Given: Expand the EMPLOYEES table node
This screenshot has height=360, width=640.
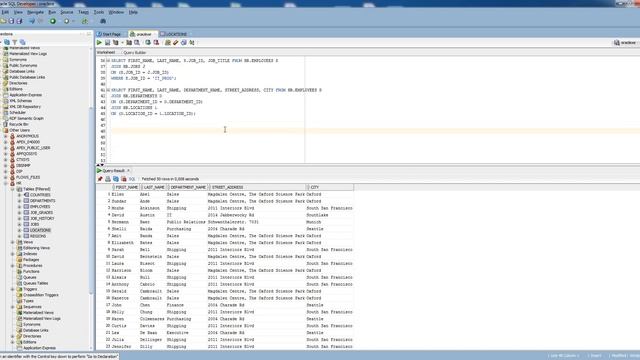Looking at the screenshot, I should [x=19, y=207].
